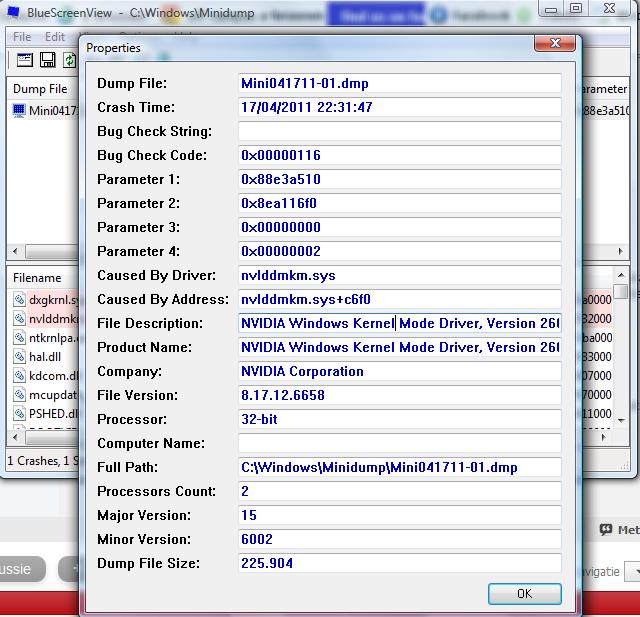This screenshot has width=640, height=617.
Task: Click lower pane horizontal scrollbar right arrow
Action: [x=603, y=437]
